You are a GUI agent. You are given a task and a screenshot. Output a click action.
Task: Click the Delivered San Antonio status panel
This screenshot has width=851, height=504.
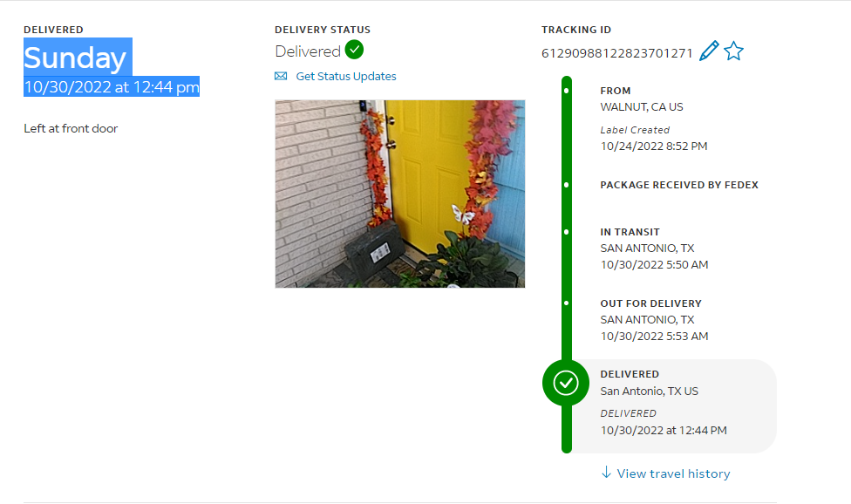pyautogui.click(x=672, y=405)
